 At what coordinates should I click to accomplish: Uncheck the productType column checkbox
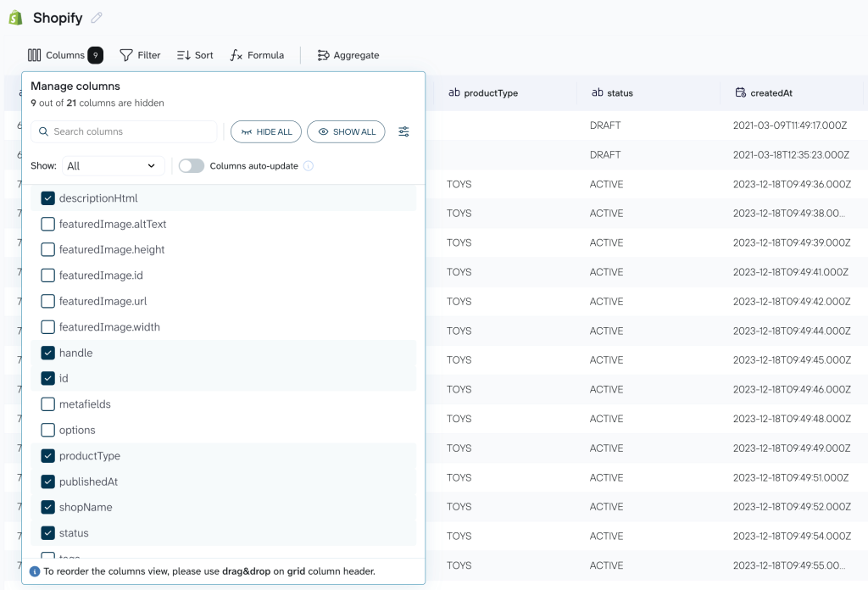click(48, 456)
